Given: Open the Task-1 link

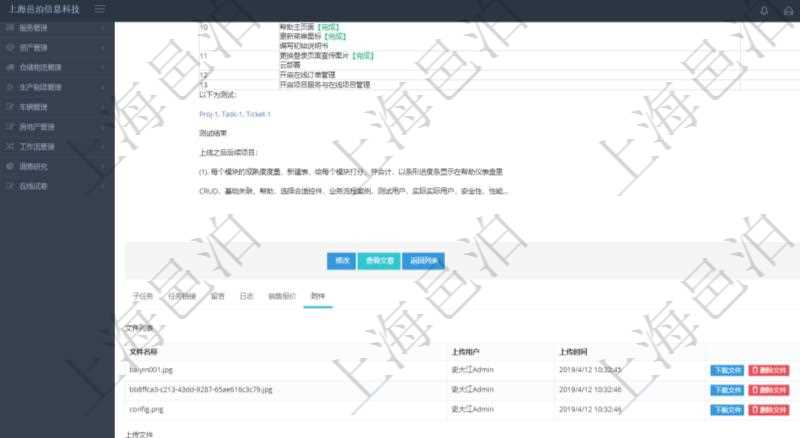Looking at the screenshot, I should coord(232,114).
